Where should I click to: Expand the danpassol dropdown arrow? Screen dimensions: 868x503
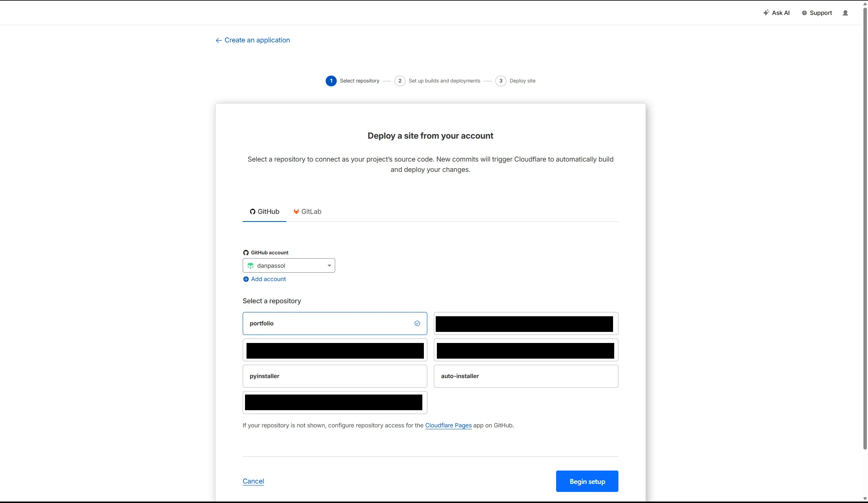(329, 266)
